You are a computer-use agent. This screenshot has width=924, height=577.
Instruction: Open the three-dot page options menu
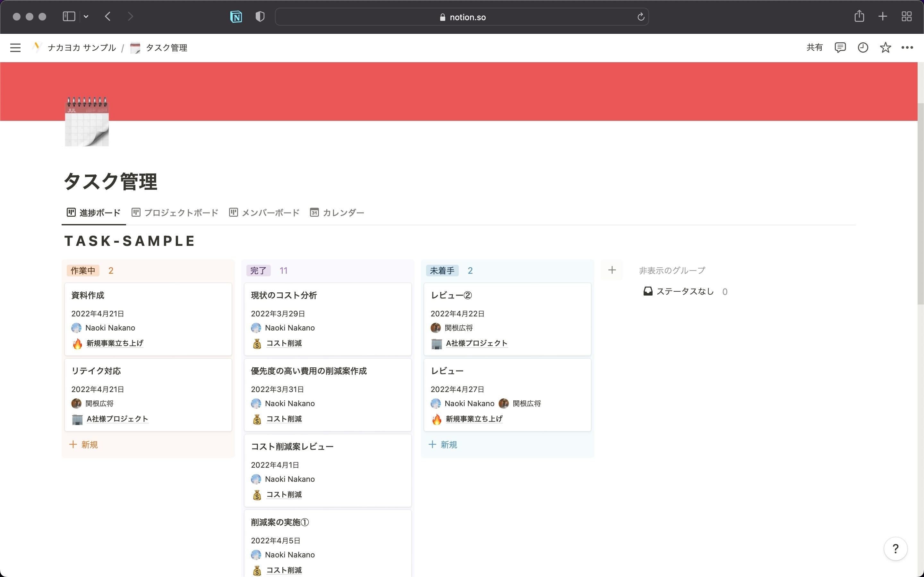(907, 48)
